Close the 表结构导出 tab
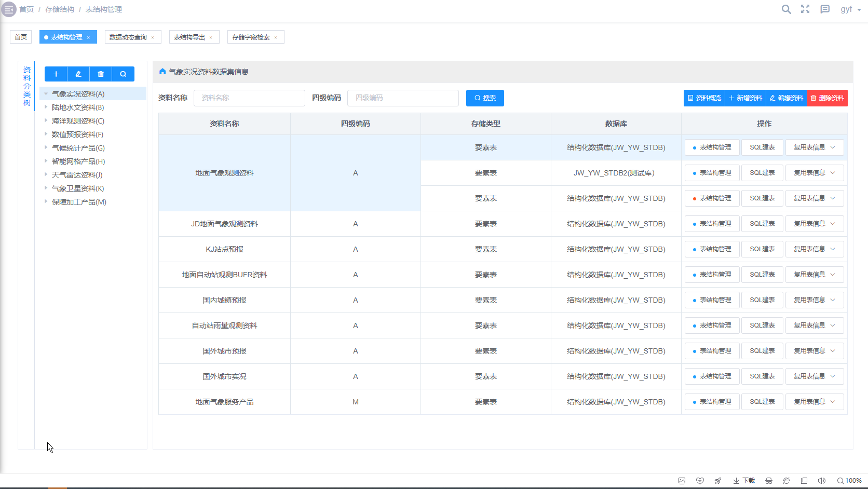The image size is (868, 489). [x=211, y=37]
